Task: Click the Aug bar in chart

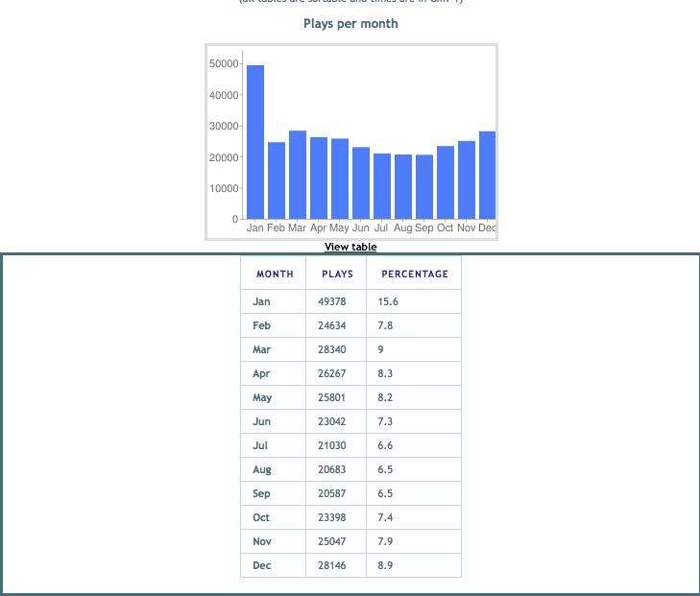Action: pyautogui.click(x=403, y=186)
